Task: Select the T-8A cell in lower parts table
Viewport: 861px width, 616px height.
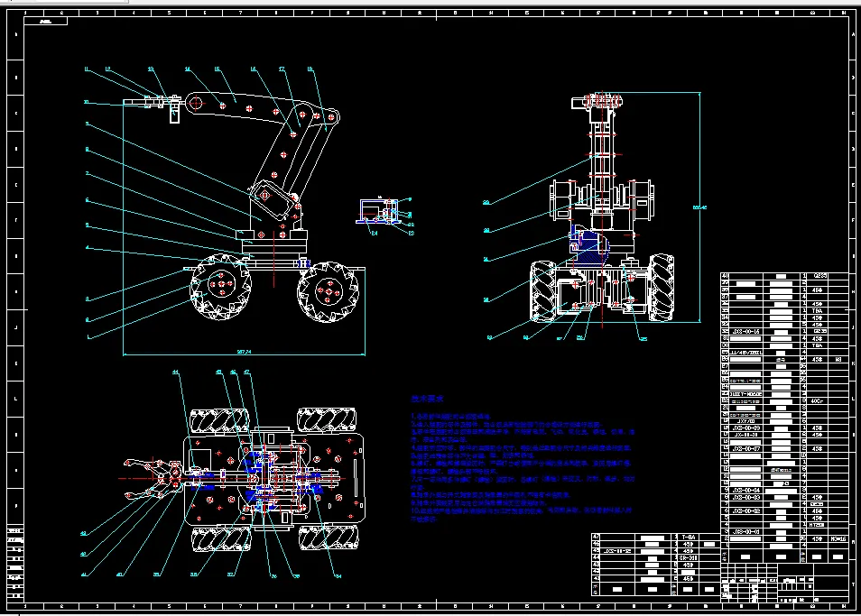Action: (689, 537)
